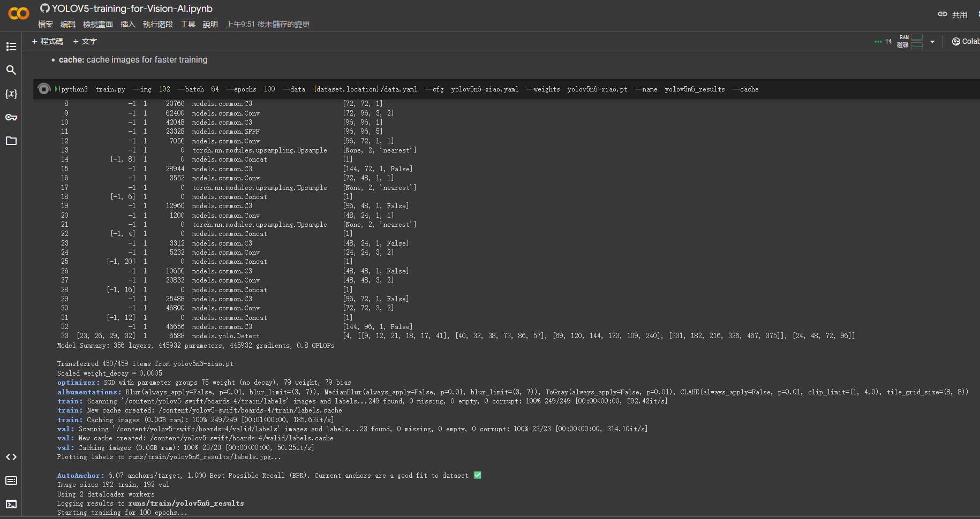Open the 插入 (Insert) menu

click(128, 24)
